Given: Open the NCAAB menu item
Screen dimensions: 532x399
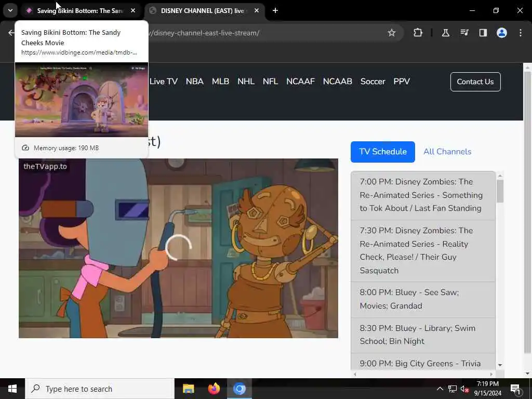Looking at the screenshot, I should (x=338, y=82).
